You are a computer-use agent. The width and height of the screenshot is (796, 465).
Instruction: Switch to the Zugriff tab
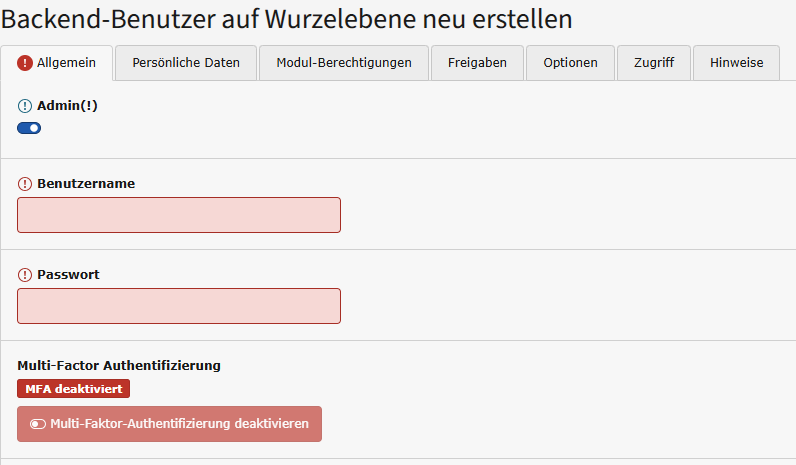point(653,63)
